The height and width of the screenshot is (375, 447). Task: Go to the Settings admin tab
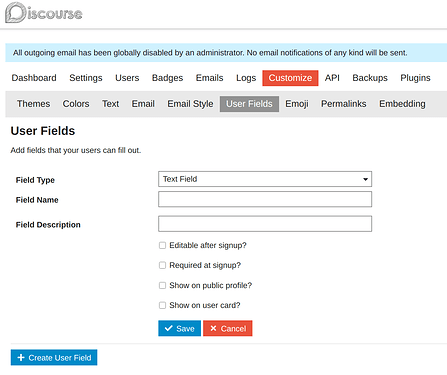86,78
